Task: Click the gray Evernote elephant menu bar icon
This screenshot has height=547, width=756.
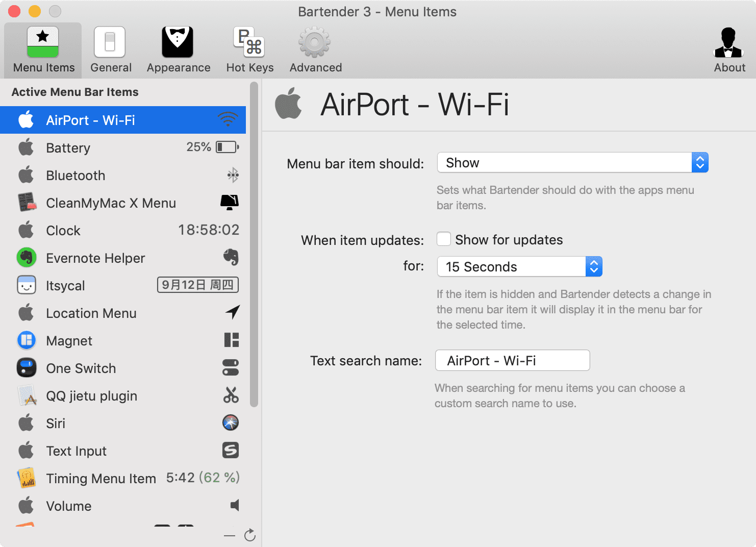Action: point(231,257)
